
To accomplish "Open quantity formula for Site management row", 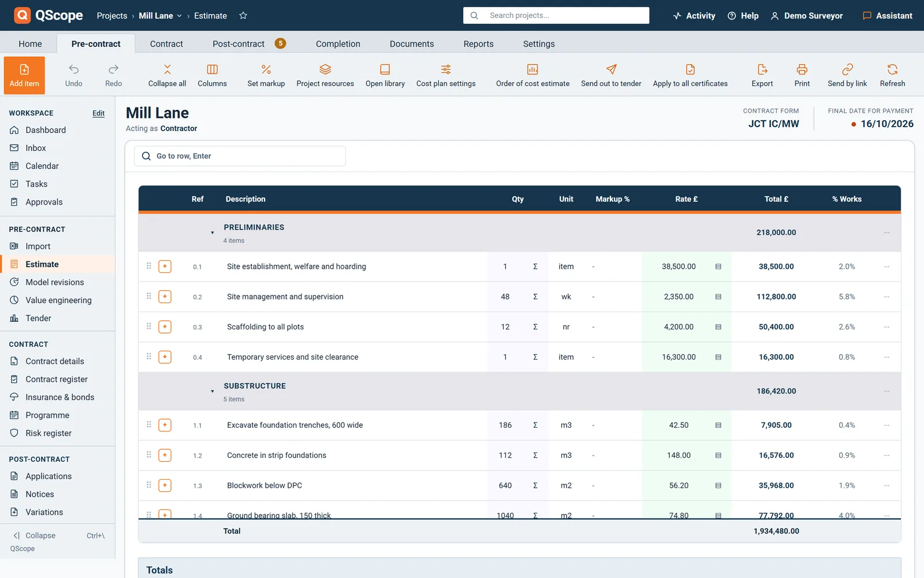I will tap(535, 297).
